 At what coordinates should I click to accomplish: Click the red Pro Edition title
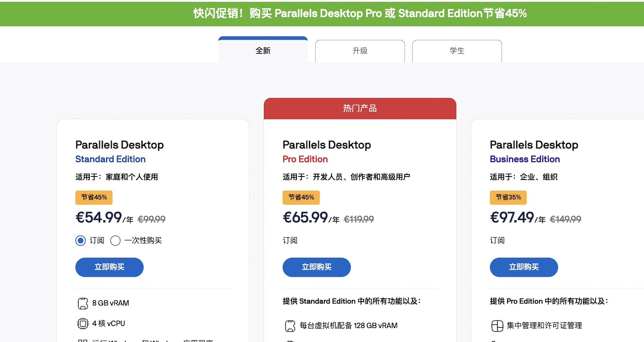[x=305, y=159]
